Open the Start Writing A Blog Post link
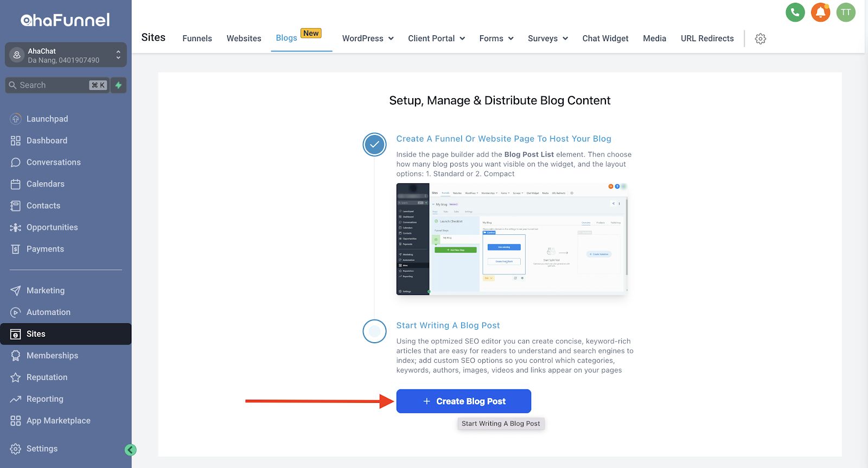This screenshot has height=468, width=868. (448, 325)
